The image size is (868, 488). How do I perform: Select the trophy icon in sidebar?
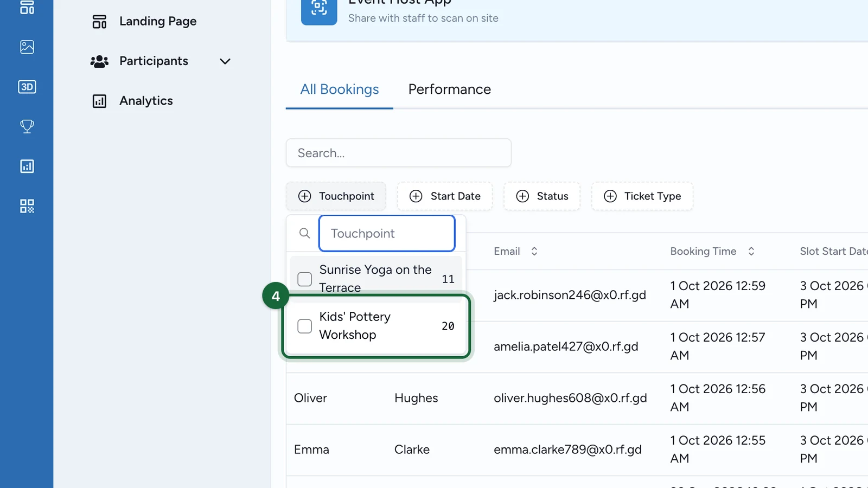coord(27,126)
